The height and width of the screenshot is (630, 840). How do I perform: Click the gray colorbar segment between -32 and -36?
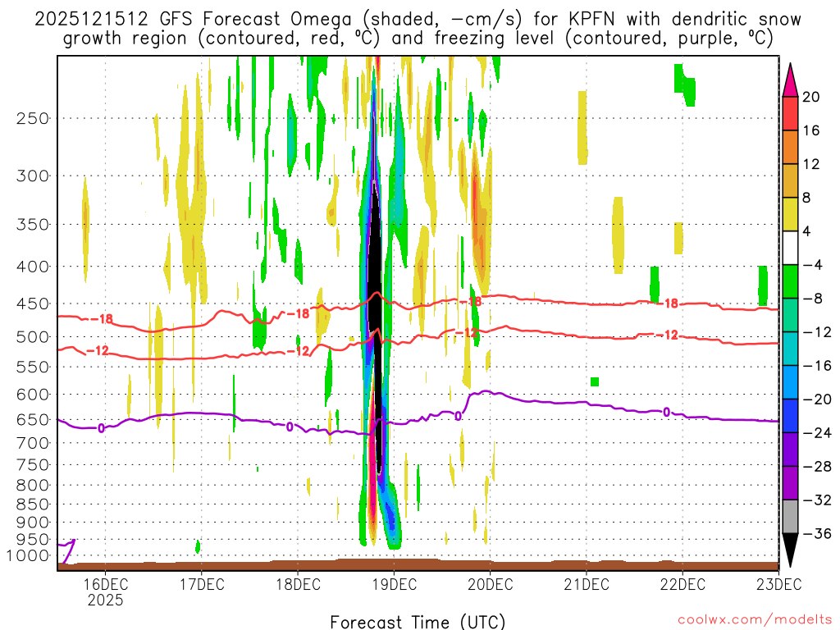point(790,517)
